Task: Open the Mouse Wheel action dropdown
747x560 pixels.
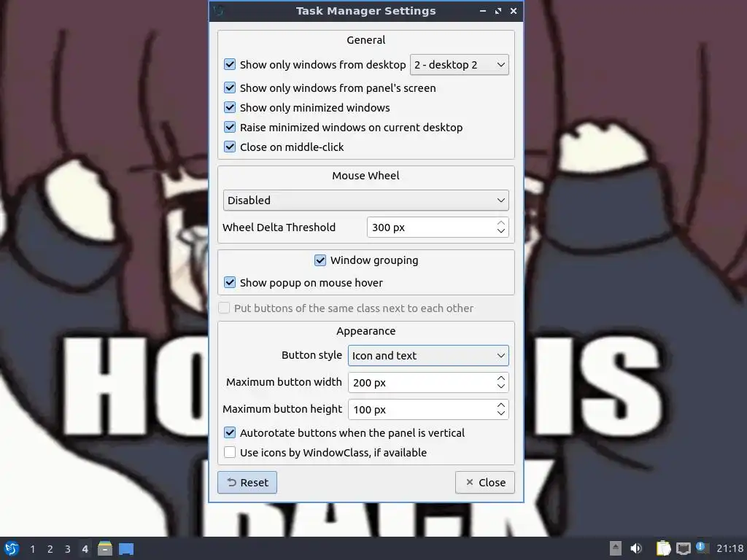Action: [x=366, y=200]
